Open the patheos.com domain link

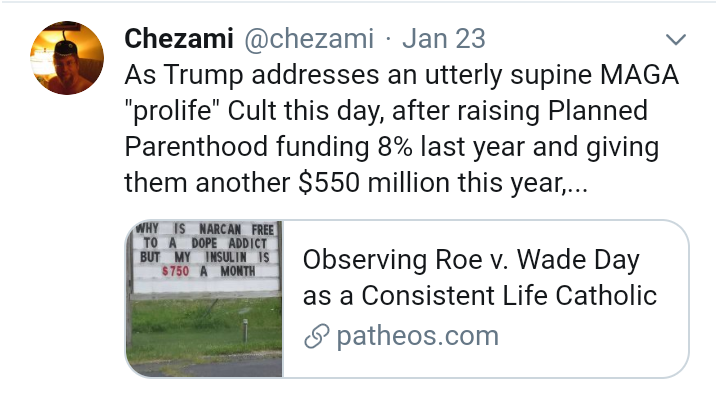[x=417, y=336]
